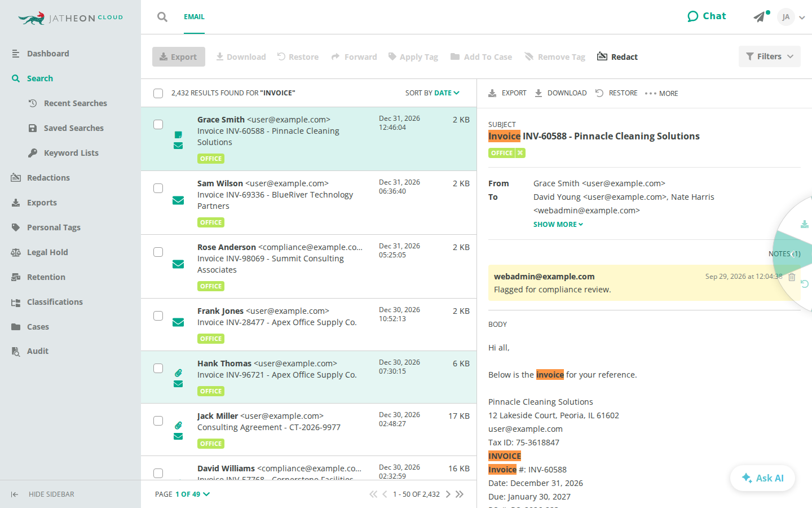Viewport: 812px width, 508px height.
Task: Select the Email tab
Action: click(194, 17)
